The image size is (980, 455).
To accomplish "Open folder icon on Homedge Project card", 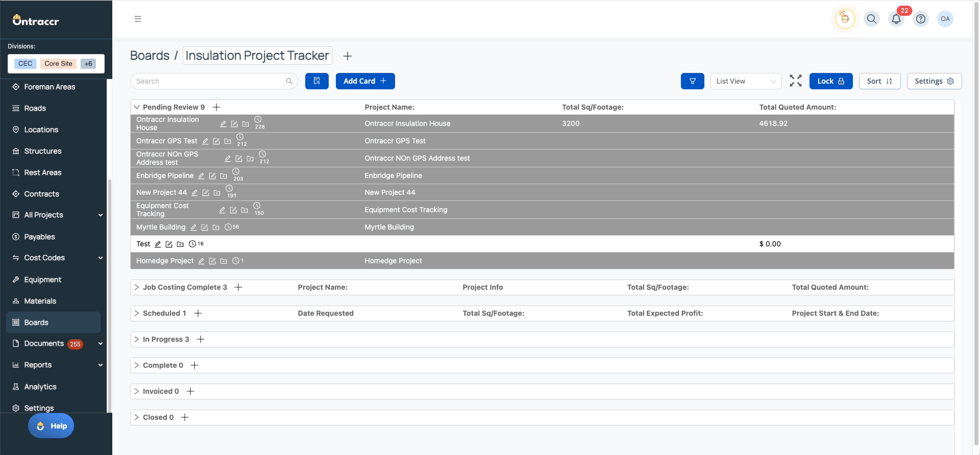I will point(224,261).
